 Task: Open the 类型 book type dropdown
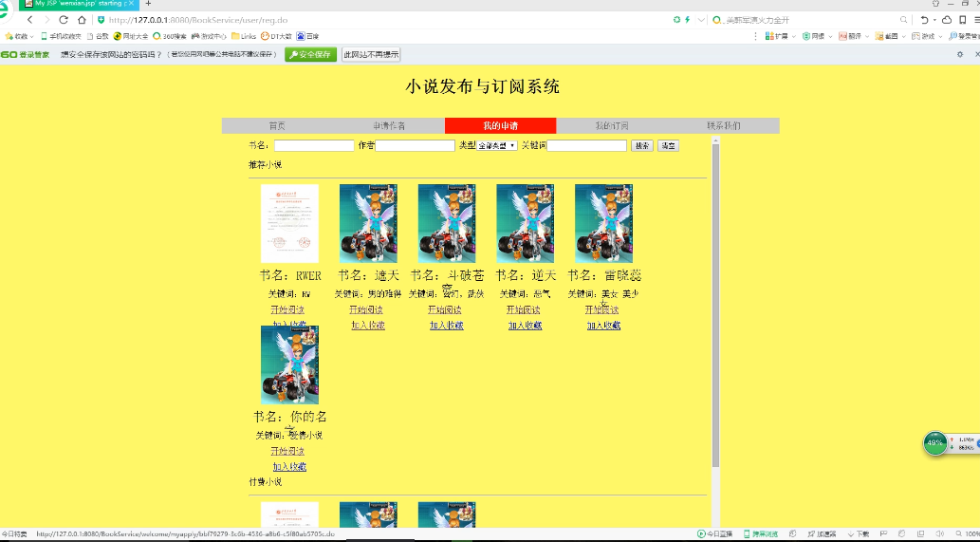[x=497, y=145]
